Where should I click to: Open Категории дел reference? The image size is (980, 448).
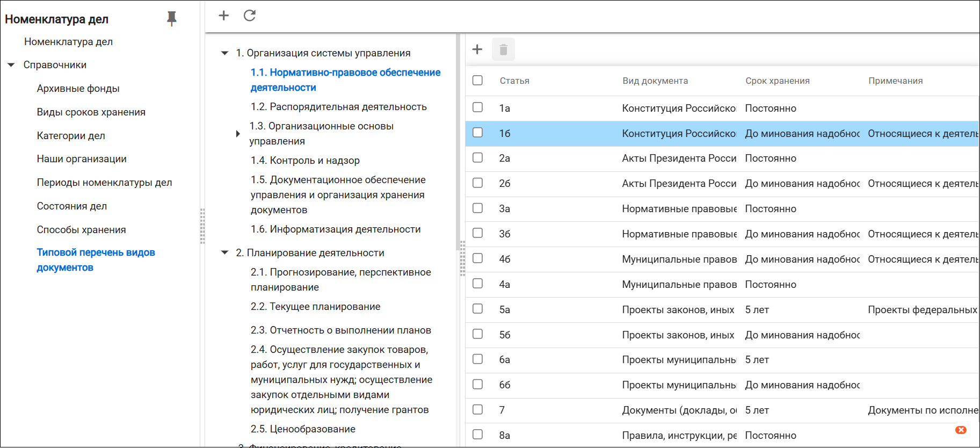click(71, 136)
